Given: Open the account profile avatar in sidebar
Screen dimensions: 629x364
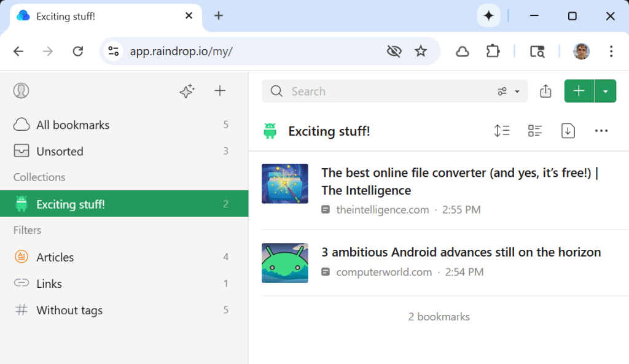Looking at the screenshot, I should click(21, 91).
